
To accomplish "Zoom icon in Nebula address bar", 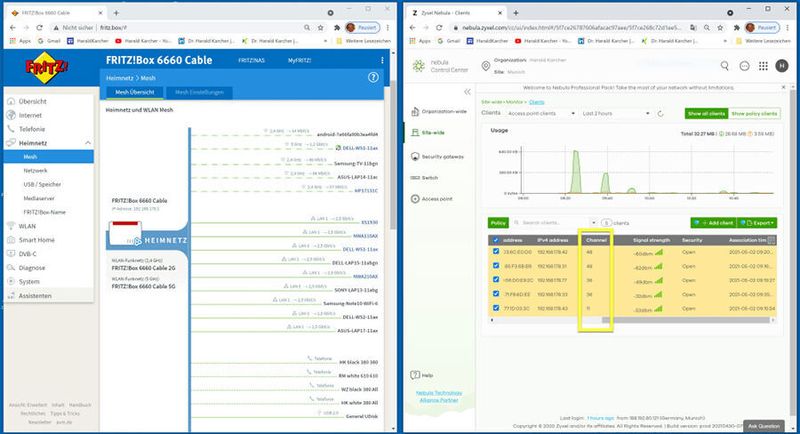I will [x=707, y=28].
